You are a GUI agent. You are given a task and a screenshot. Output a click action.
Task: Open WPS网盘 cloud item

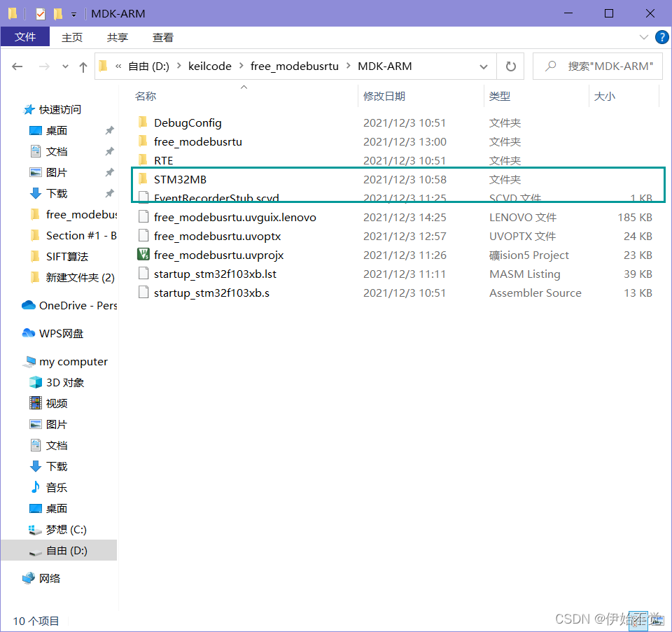tap(52, 333)
